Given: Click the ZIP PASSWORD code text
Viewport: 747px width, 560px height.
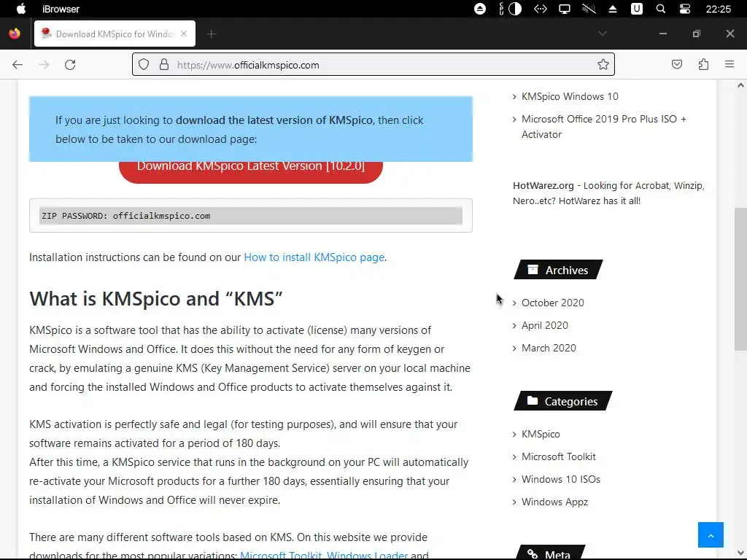Looking at the screenshot, I should [125, 216].
